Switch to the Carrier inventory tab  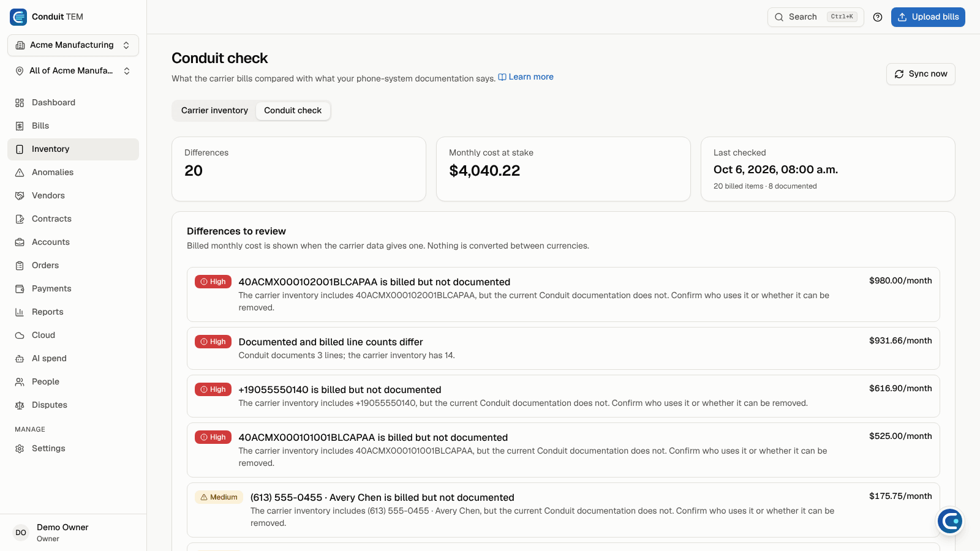pos(214,111)
